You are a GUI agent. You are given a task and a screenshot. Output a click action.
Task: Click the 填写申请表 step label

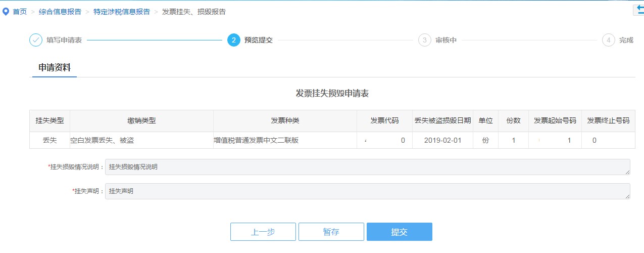pos(64,40)
